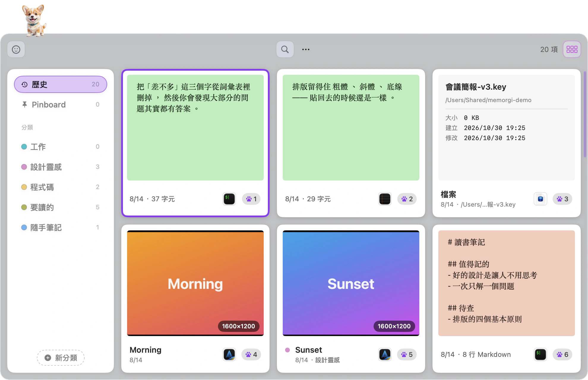Select the green note starting 排版留得住

(x=351, y=128)
